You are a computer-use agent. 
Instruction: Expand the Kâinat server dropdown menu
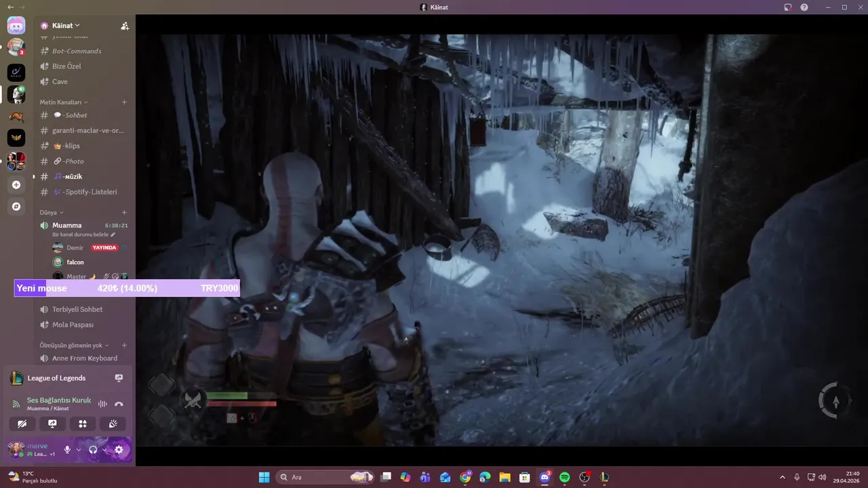(x=65, y=26)
